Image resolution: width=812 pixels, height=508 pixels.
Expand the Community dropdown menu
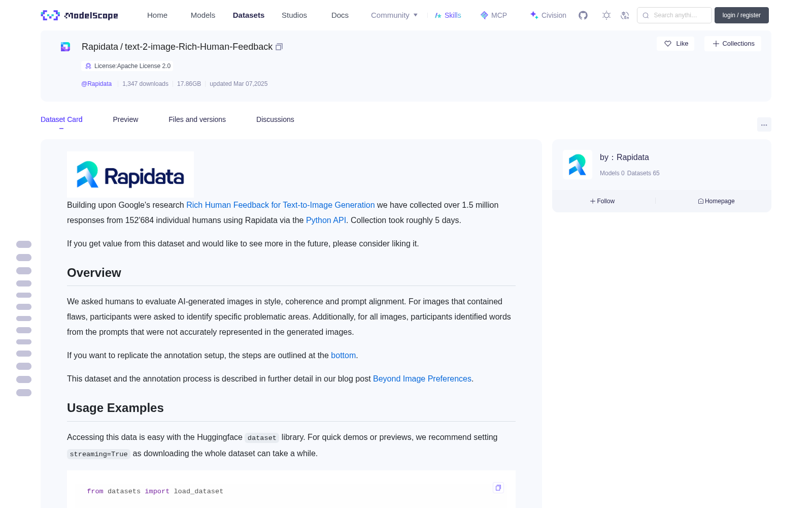click(394, 15)
